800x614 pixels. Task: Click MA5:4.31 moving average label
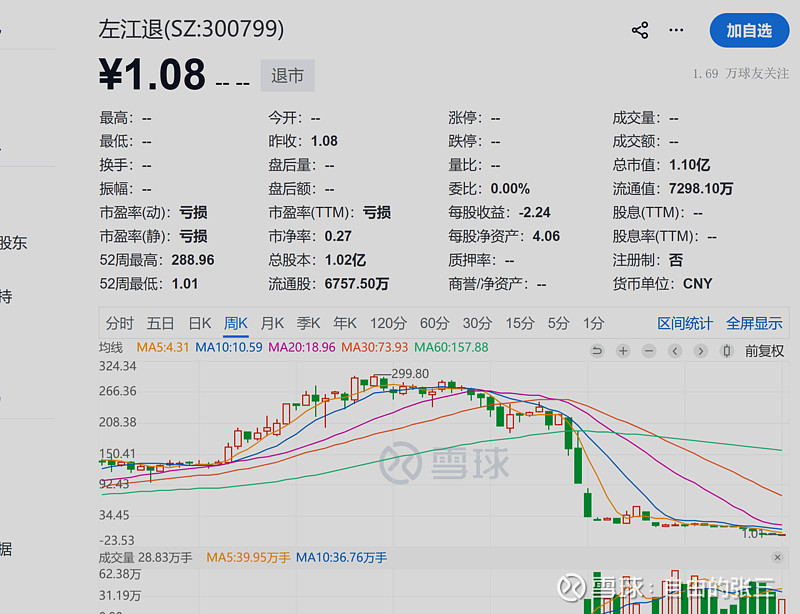[x=163, y=348]
